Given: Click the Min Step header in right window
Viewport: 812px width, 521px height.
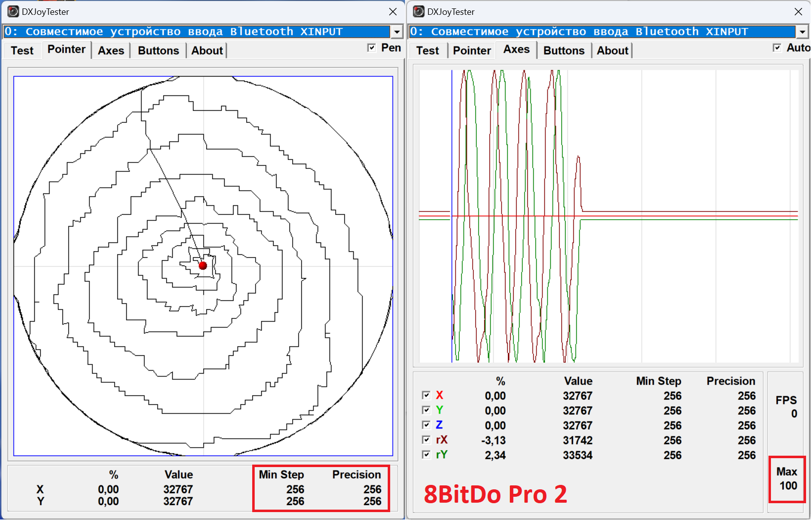Looking at the screenshot, I should coord(659,381).
